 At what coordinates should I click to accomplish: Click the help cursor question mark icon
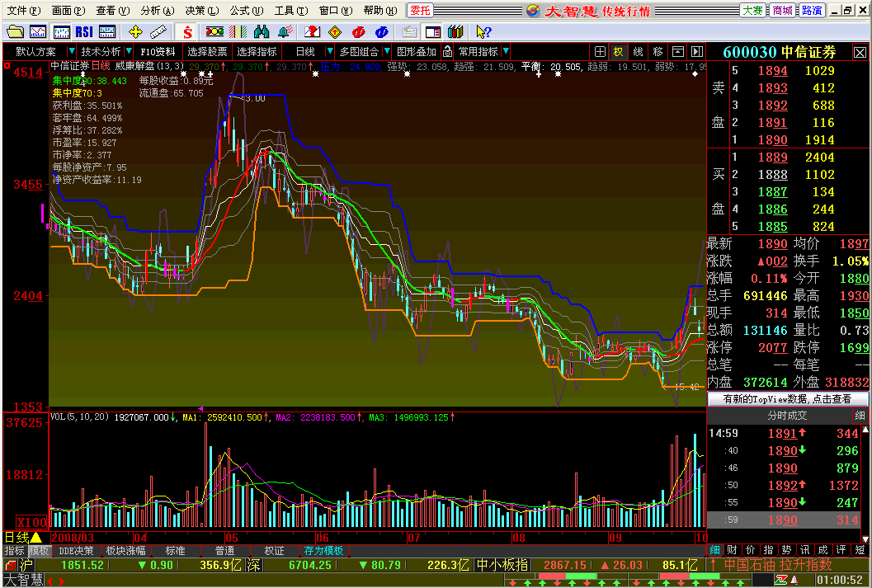[x=483, y=31]
